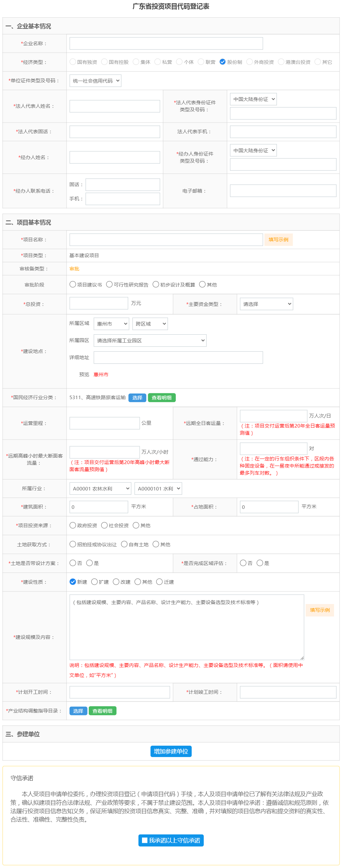This screenshot has height=868, width=344.
Task: Select the 国有独资 economic type radio
Action: pos(72,62)
